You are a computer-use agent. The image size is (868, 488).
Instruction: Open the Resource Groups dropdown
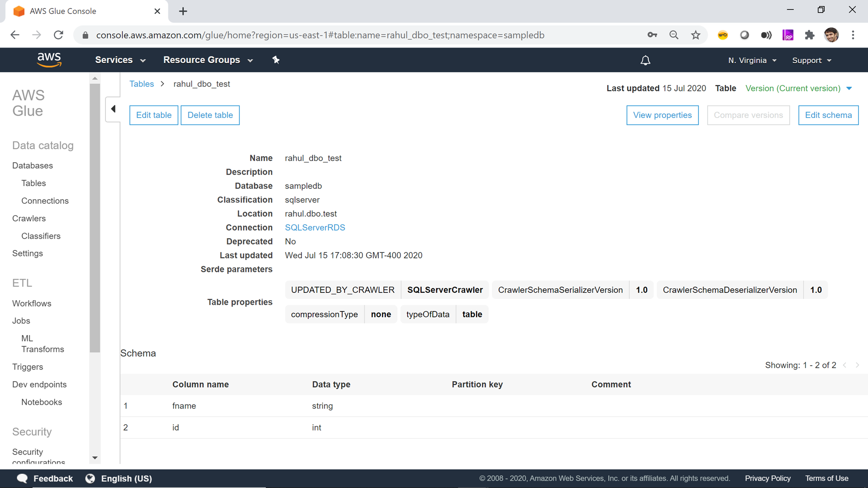tap(208, 60)
